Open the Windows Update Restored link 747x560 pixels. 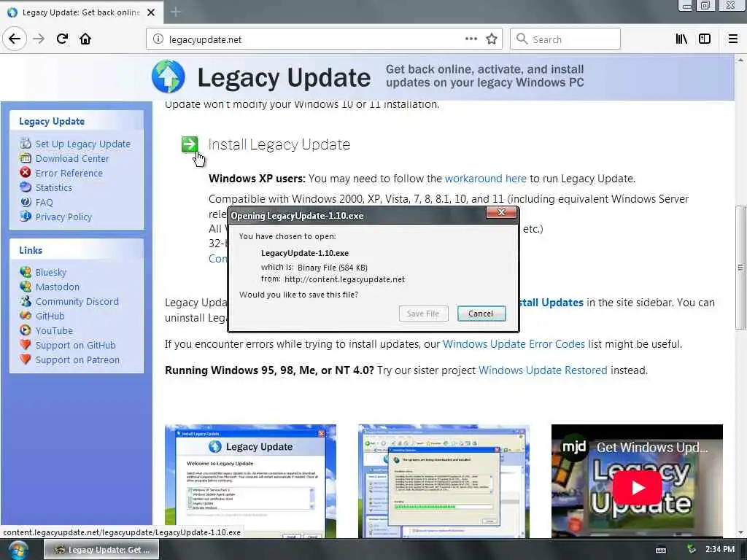543,370
